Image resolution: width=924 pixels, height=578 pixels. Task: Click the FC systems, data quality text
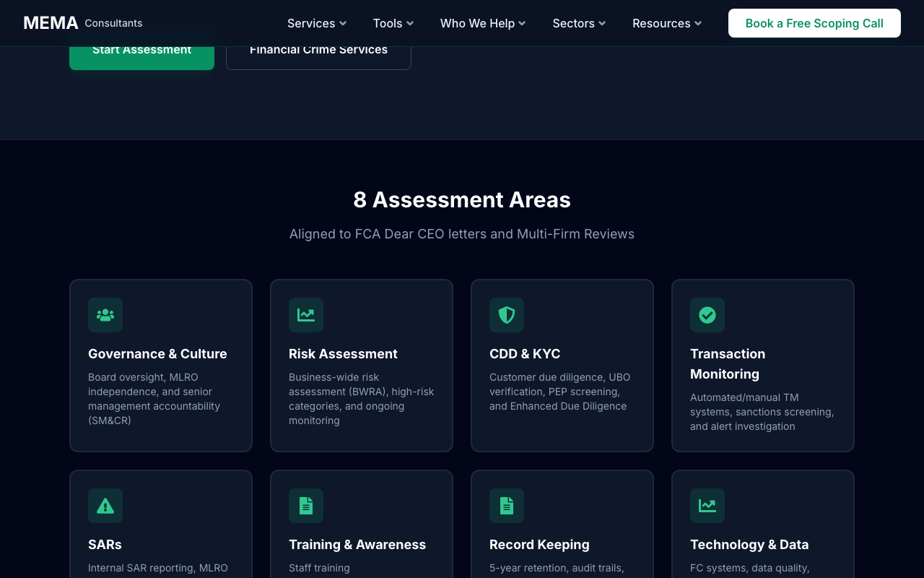coord(749,568)
